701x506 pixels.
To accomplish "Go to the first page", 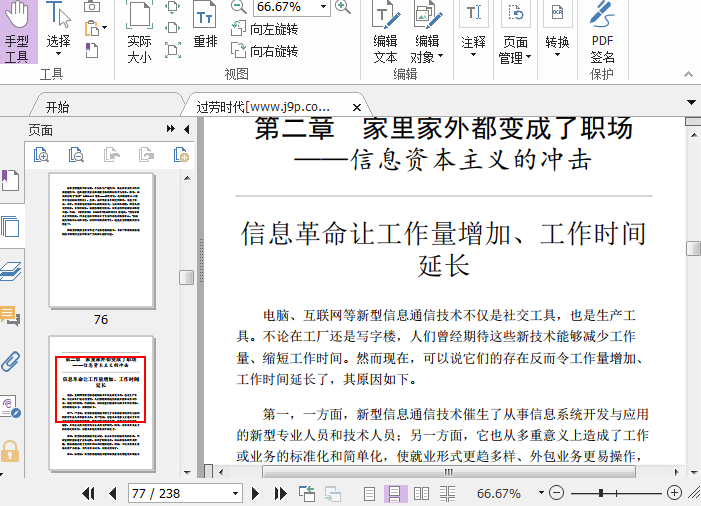I will click(89, 493).
